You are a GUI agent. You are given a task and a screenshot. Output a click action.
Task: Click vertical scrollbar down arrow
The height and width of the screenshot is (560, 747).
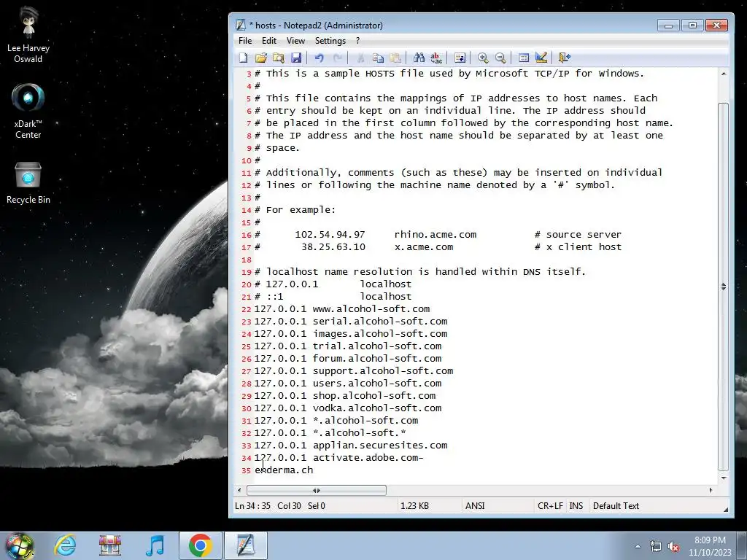click(724, 478)
